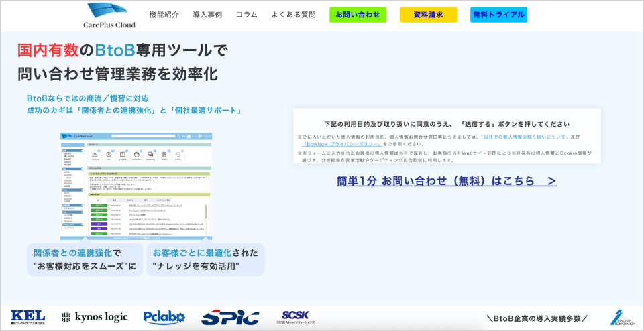Screen dimensions: 644x331
Task: Go to the コラム page
Action: pos(247,15)
